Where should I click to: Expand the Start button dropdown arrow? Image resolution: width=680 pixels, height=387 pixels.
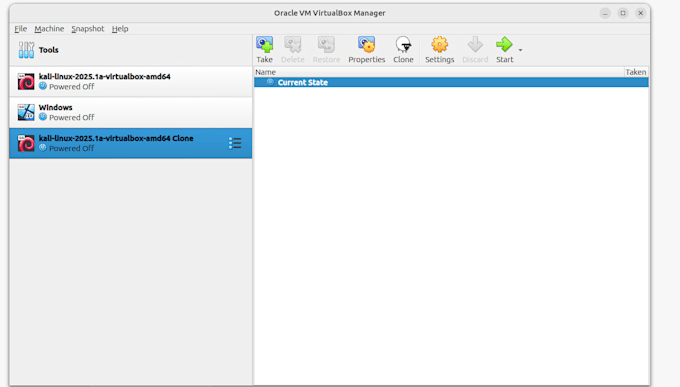coord(520,50)
